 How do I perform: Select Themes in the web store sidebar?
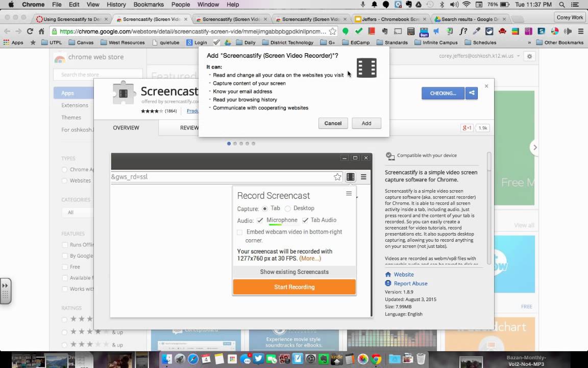71,118
